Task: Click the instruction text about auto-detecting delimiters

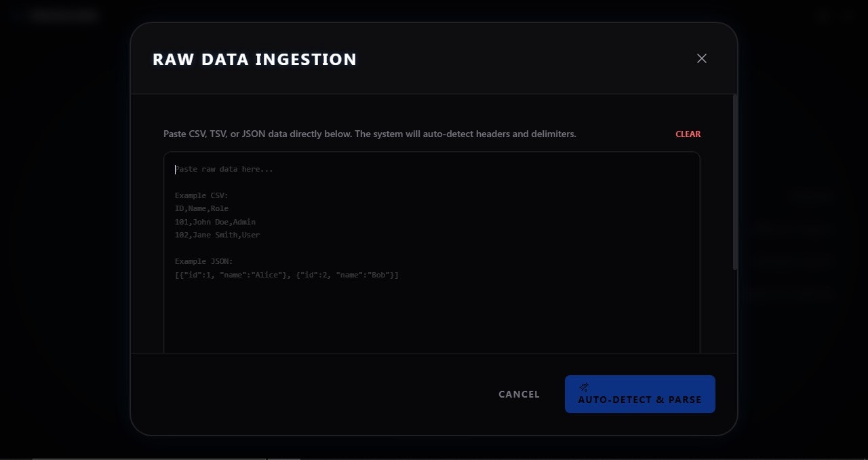Action: [x=370, y=134]
